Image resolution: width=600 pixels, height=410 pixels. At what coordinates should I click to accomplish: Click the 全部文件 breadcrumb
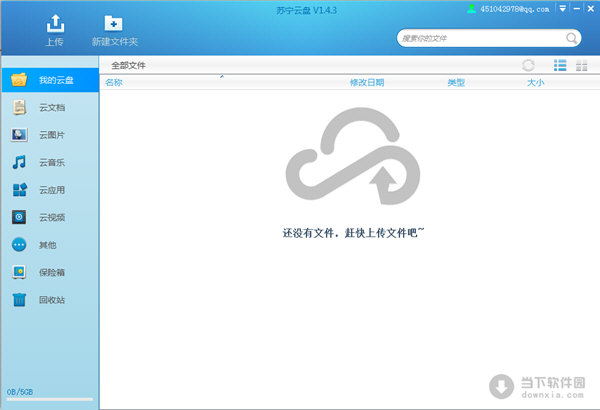point(128,65)
